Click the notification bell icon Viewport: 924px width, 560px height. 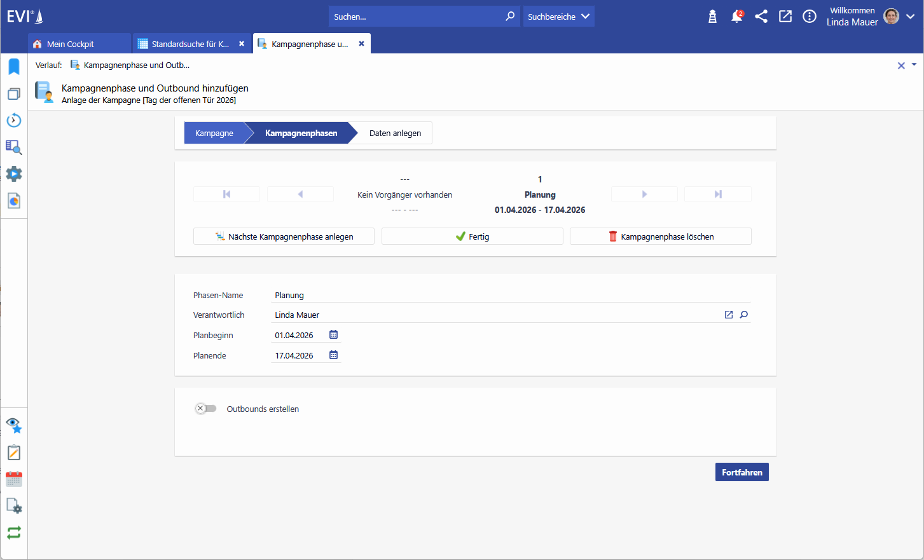point(736,17)
